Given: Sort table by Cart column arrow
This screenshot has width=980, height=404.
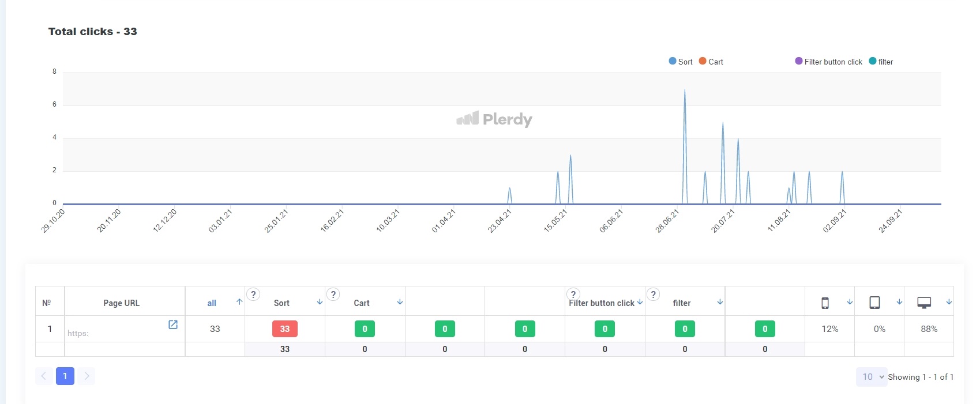Looking at the screenshot, I should (x=400, y=302).
